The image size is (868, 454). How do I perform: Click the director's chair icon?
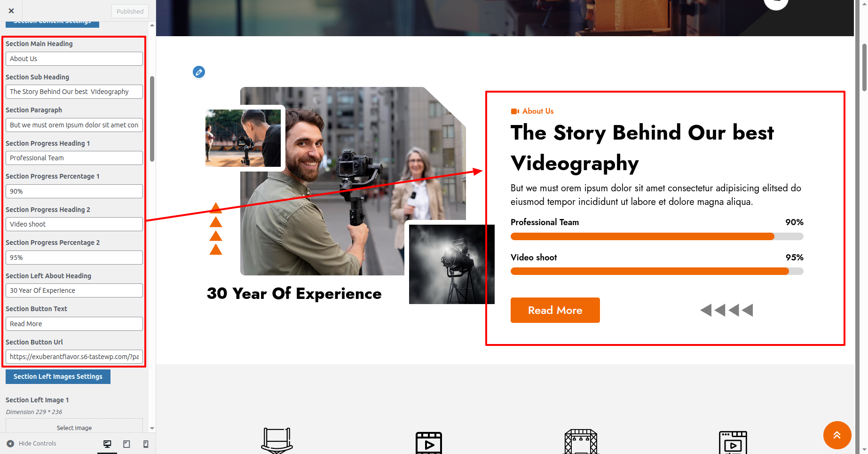(277, 440)
